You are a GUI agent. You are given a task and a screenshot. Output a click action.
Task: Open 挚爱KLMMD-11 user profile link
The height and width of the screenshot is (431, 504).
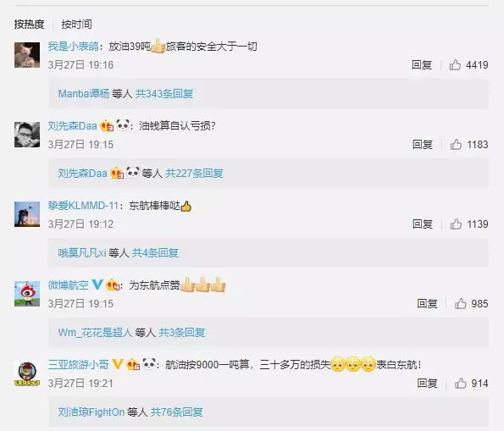pyautogui.click(x=83, y=206)
